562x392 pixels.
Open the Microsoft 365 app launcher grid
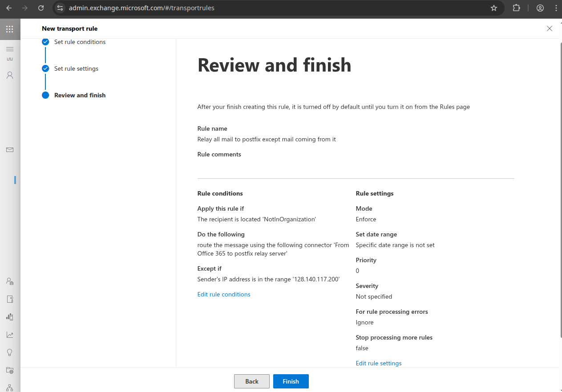click(10, 29)
